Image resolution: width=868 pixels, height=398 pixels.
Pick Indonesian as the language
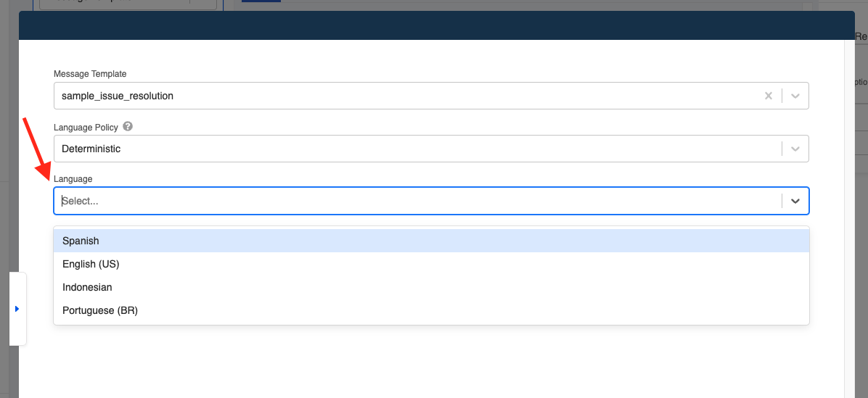click(x=431, y=287)
